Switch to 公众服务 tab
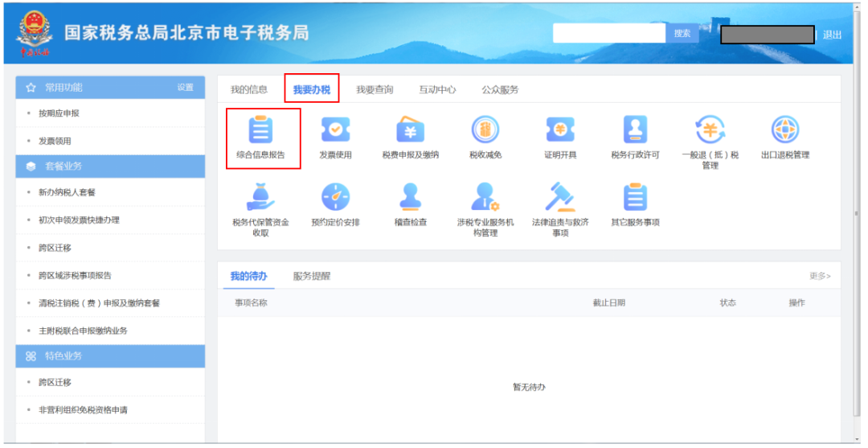Screen dimensions: 868x448 pos(500,90)
